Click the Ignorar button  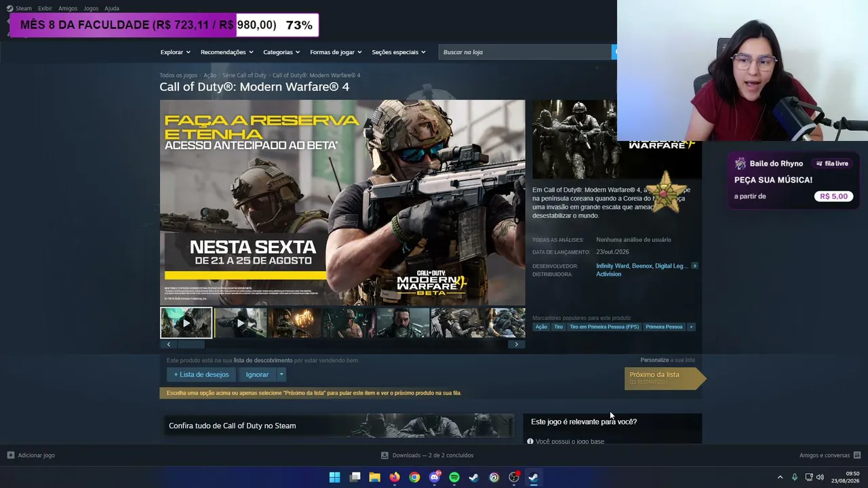coord(257,374)
